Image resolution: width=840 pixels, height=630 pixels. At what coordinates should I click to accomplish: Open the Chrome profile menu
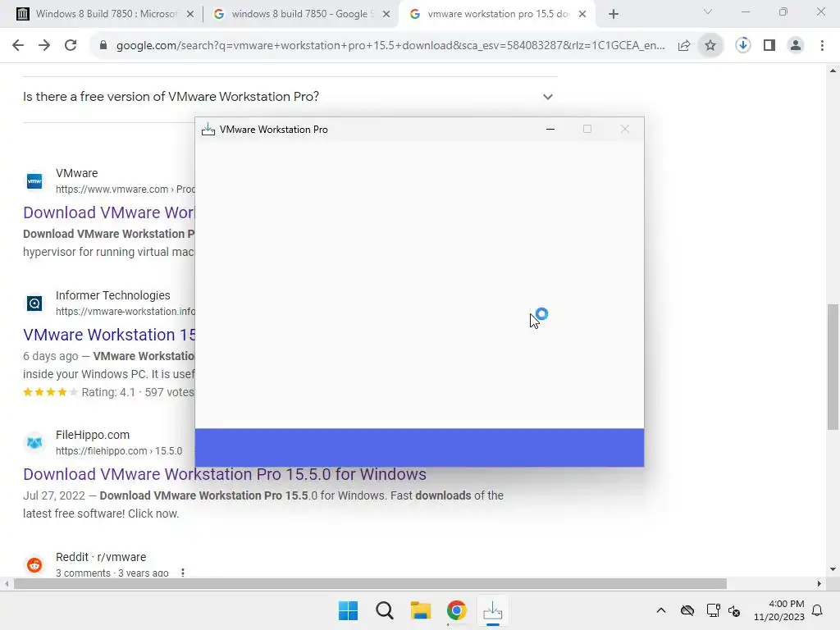click(x=796, y=46)
